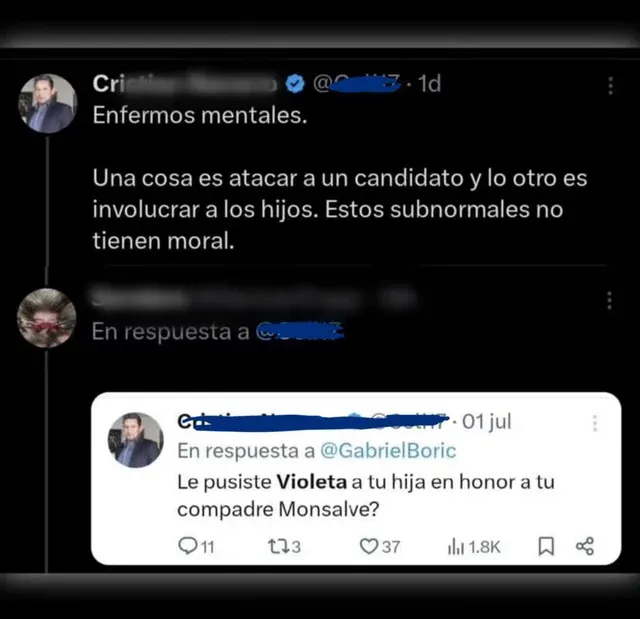Open profile picture of top tweet author
Image resolution: width=640 pixels, height=619 pixels.
[48, 103]
